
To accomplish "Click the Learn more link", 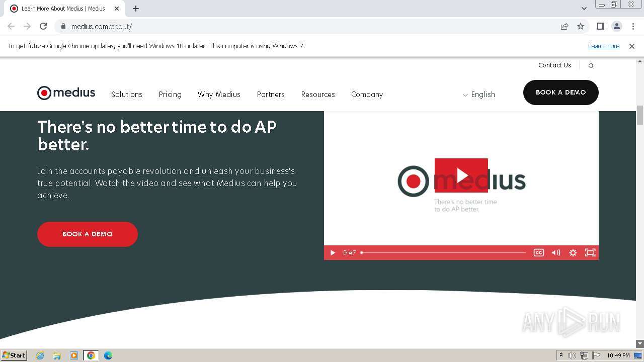I will 604,46.
